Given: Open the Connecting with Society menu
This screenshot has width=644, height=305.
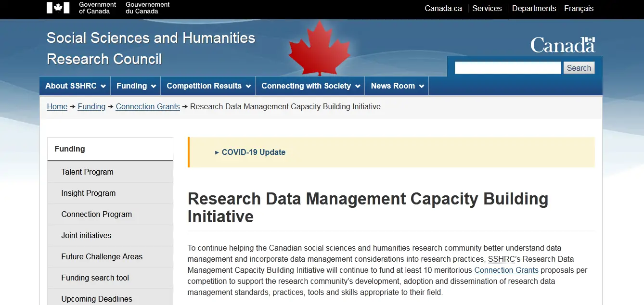Looking at the screenshot, I should 310,86.
